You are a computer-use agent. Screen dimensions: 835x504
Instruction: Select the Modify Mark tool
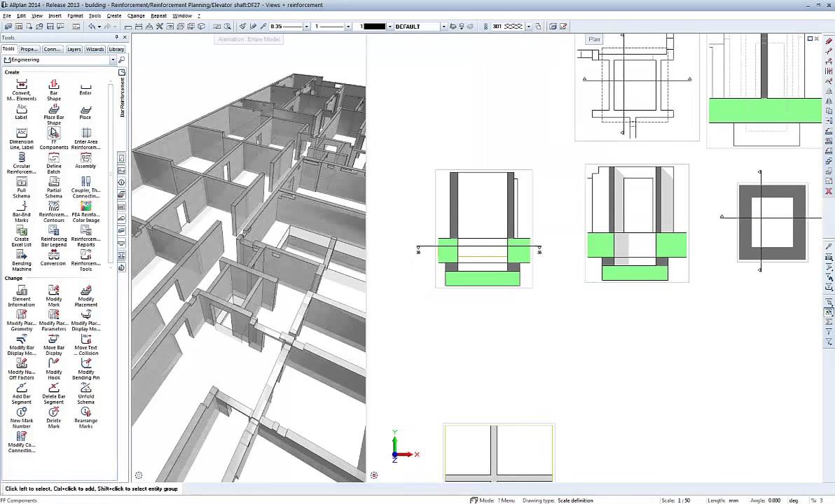pyautogui.click(x=54, y=296)
